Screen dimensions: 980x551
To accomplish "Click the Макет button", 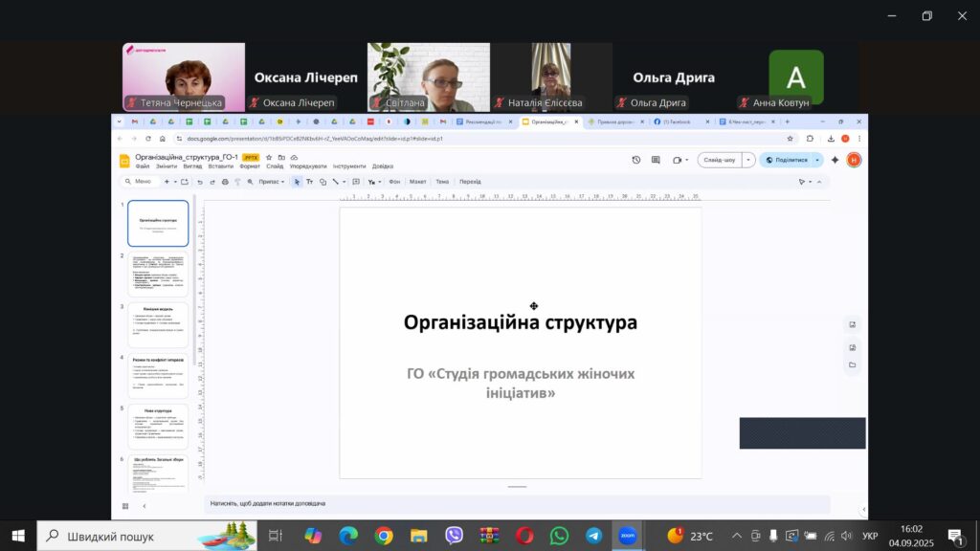I will 417,182.
